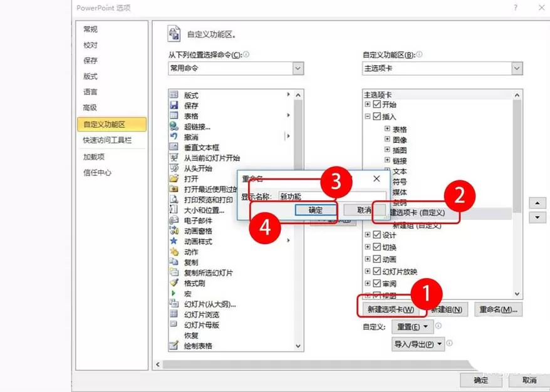Select the 幻灯片母版 icon
This screenshot has width=550, height=392.
pos(174,324)
